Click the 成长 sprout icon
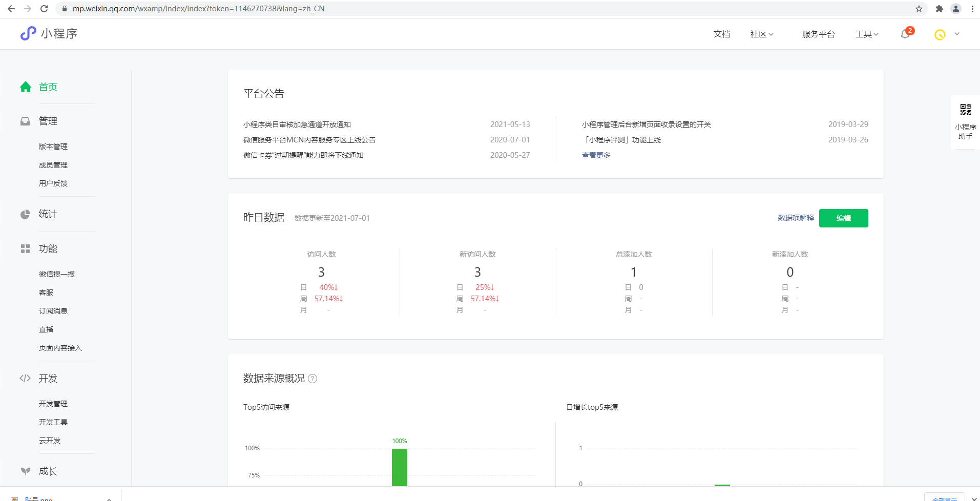This screenshot has height=501, width=980. point(25,471)
